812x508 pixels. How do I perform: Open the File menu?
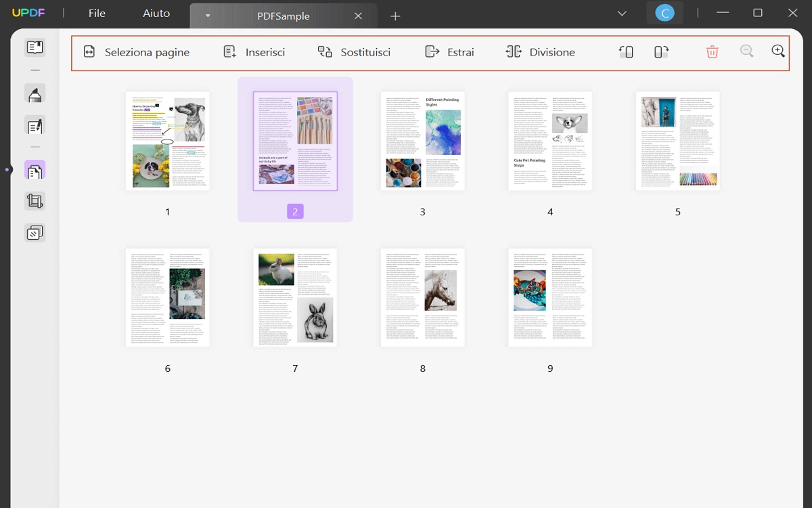click(x=97, y=13)
